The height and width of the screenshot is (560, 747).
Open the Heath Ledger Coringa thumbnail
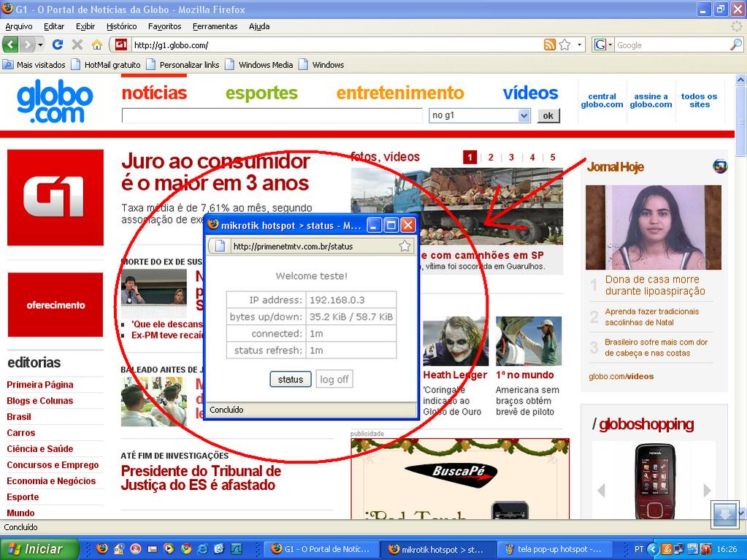[x=456, y=341]
